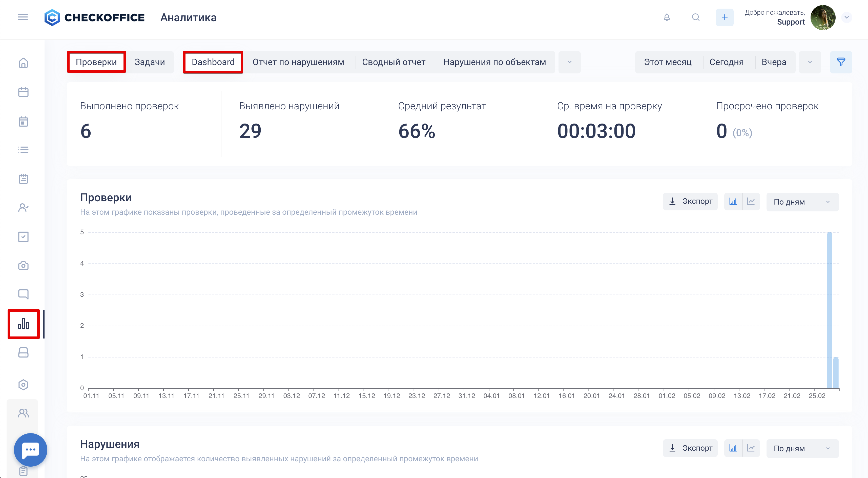Open notifications bell

(x=667, y=17)
